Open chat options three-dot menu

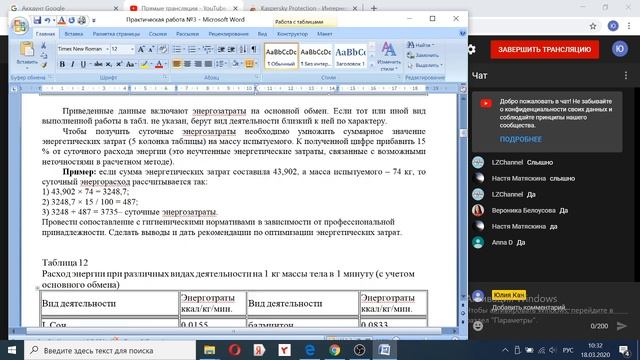(x=626, y=76)
